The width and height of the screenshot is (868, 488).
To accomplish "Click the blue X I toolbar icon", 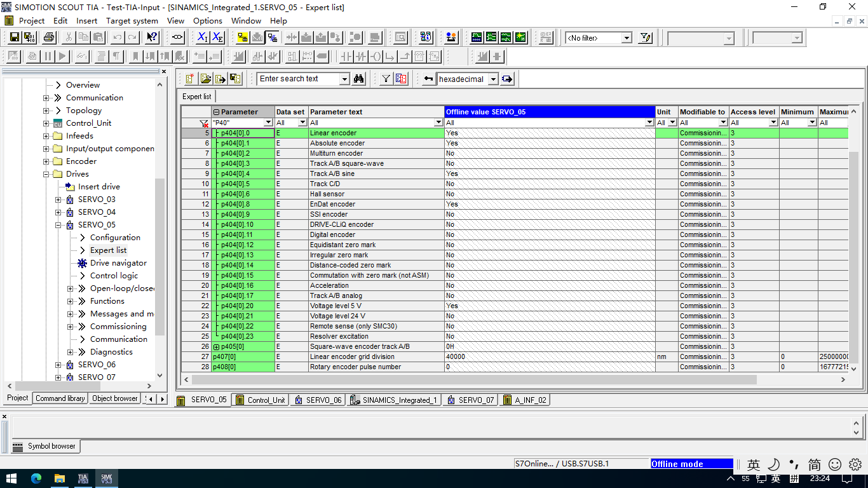I will [203, 37].
